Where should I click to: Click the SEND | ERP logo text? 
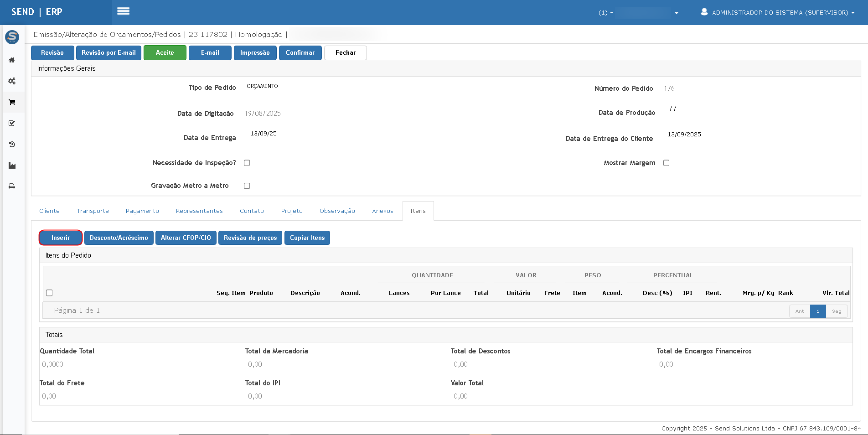click(x=37, y=12)
